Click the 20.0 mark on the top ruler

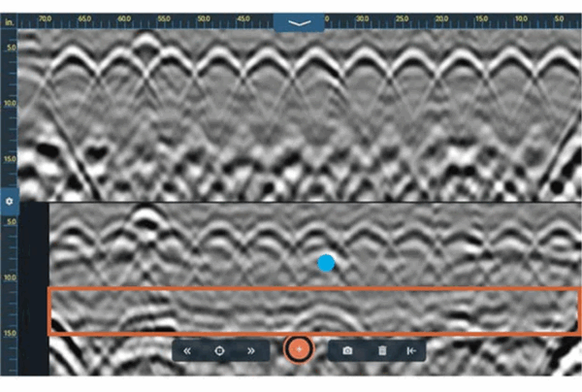[441, 18]
